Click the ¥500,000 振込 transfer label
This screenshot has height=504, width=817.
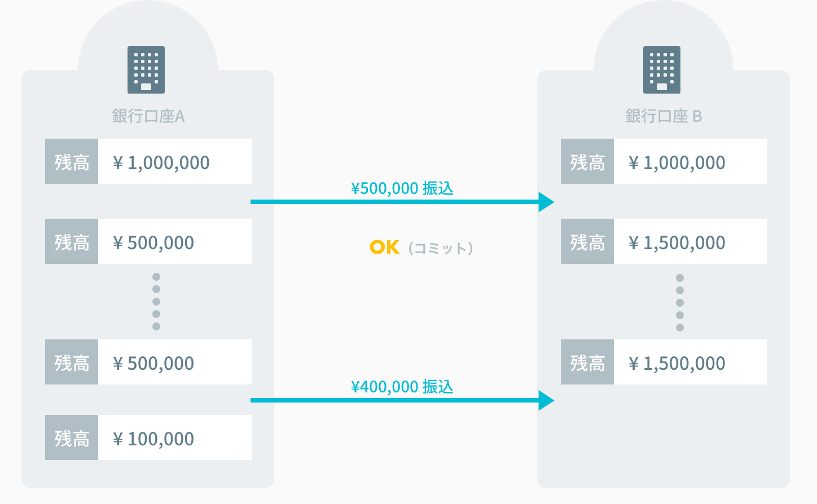(x=402, y=188)
